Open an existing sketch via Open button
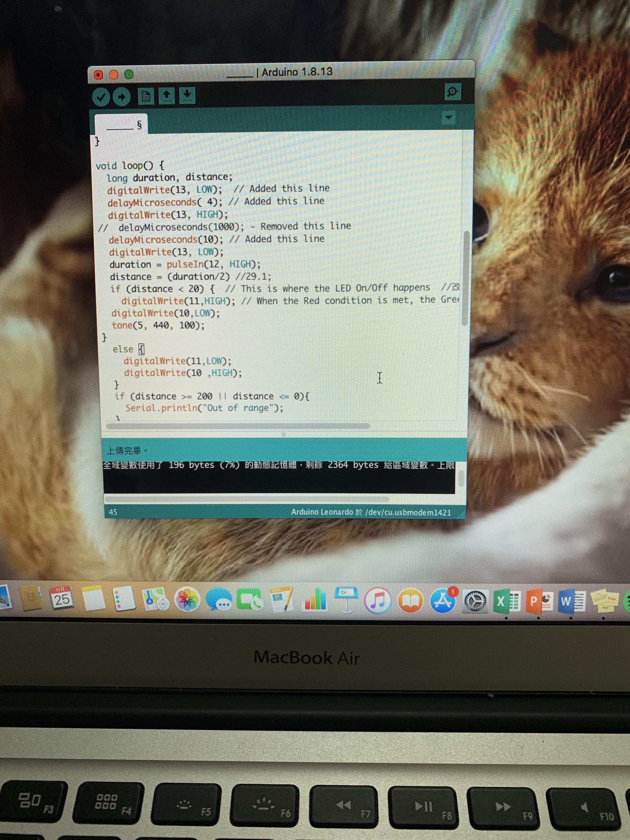 (x=166, y=96)
